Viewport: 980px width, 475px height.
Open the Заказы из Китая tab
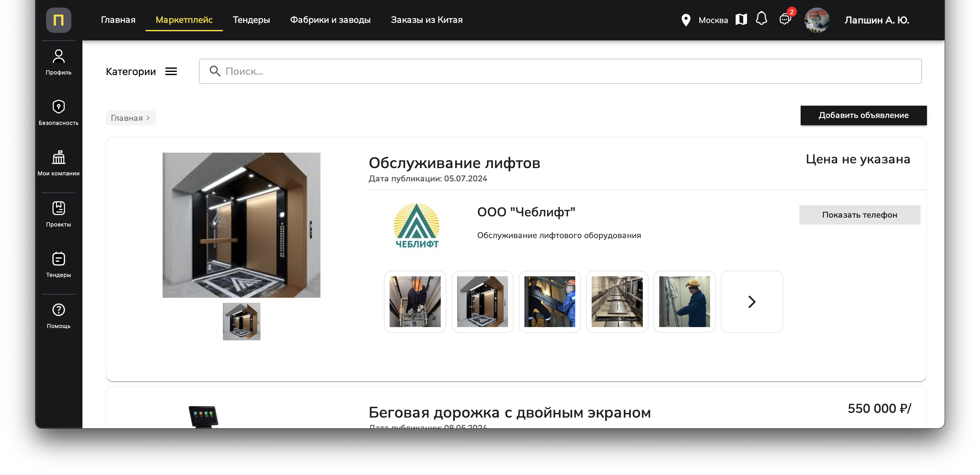pyautogui.click(x=427, y=20)
